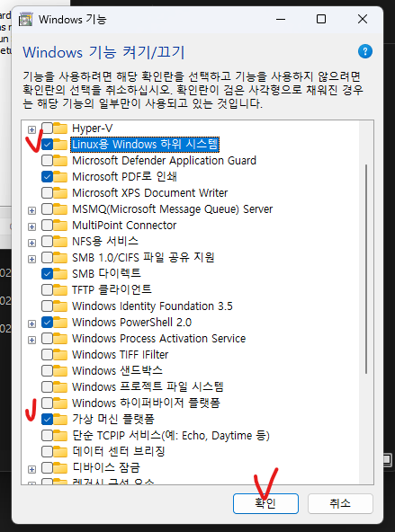Screen dimensions: 395x532
Task: Minimize the Windows 기능 dialog
Action: (x=281, y=19)
